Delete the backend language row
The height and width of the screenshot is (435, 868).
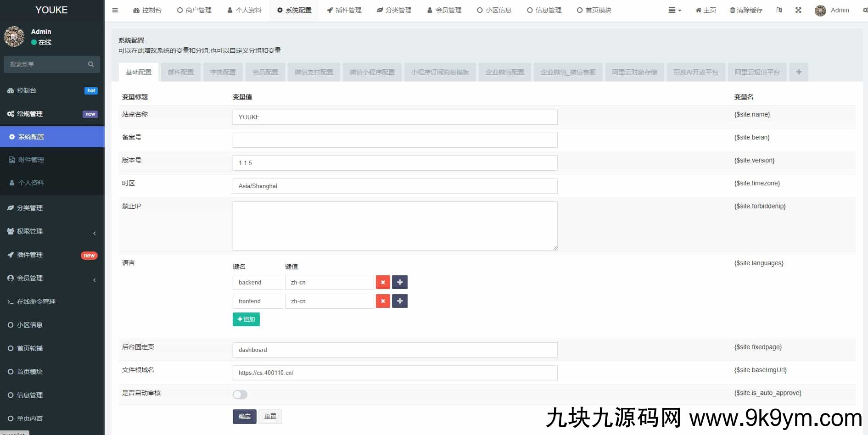coord(383,282)
